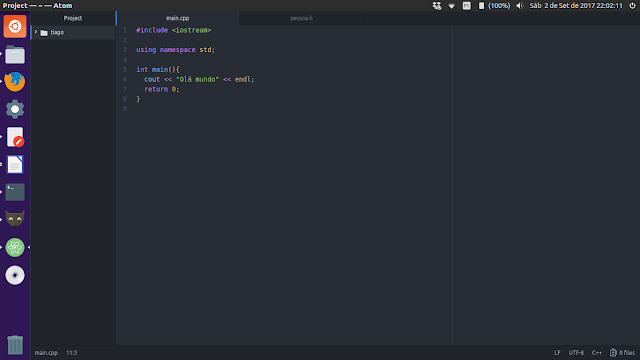Open the Wi-Fi indicator menu
The height and width of the screenshot is (360, 640).
452,6
